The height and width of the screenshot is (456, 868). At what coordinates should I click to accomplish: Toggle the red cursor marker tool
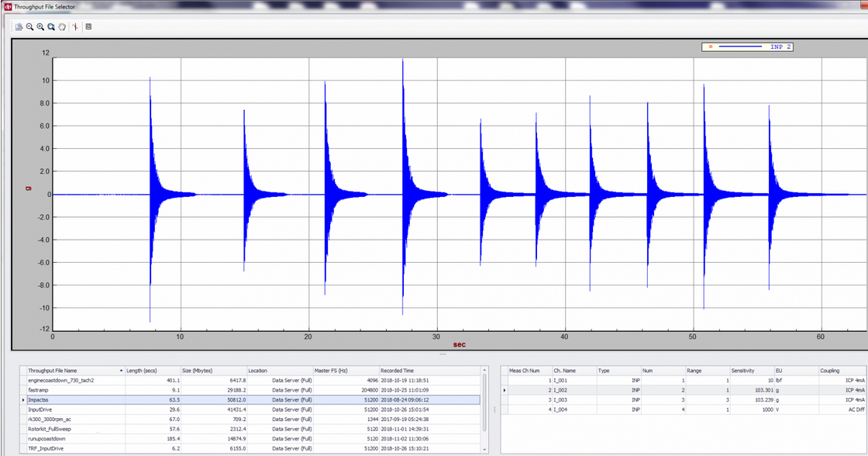(x=75, y=27)
